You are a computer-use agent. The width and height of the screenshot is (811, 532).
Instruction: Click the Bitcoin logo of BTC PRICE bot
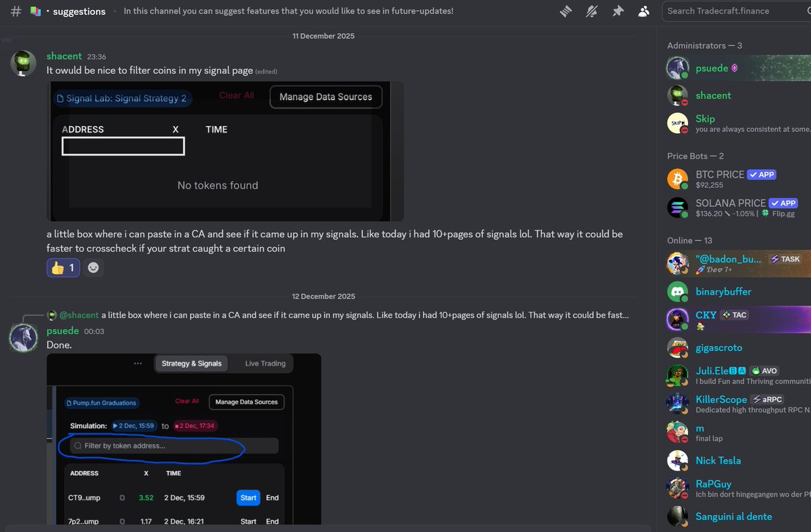[x=678, y=178]
